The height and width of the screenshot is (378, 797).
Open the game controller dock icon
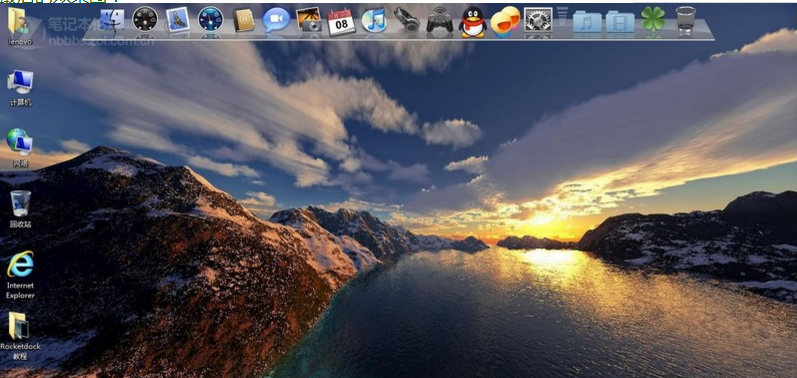440,20
